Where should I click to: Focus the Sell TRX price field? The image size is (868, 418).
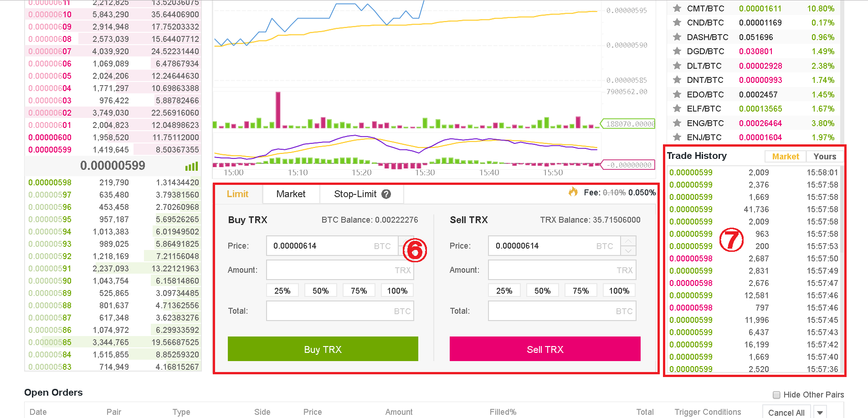pyautogui.click(x=555, y=246)
